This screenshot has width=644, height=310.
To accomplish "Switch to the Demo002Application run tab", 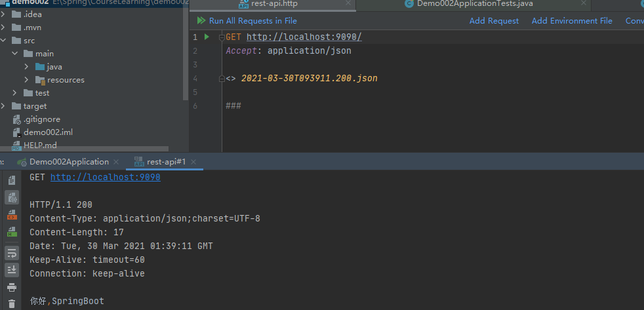I will click(x=69, y=162).
